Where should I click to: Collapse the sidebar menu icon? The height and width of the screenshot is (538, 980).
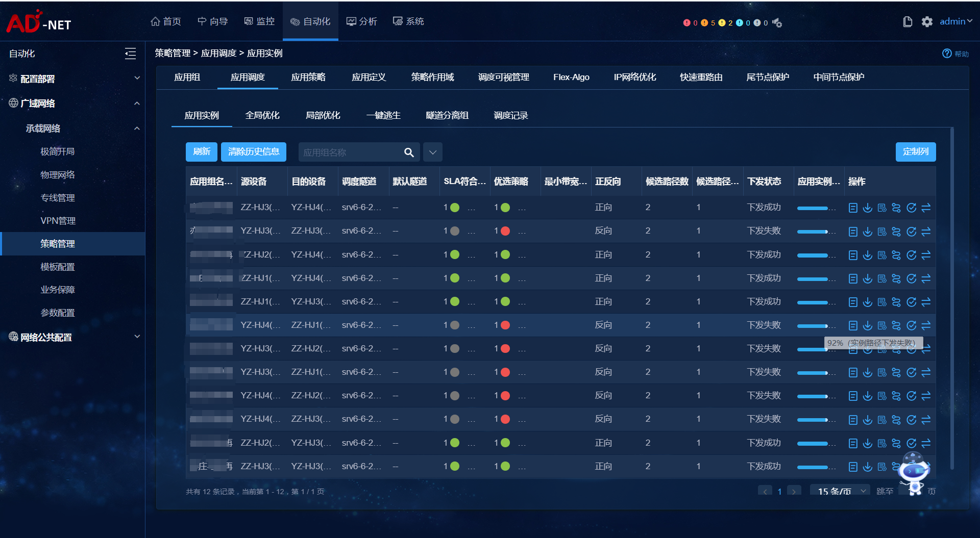coord(130,54)
